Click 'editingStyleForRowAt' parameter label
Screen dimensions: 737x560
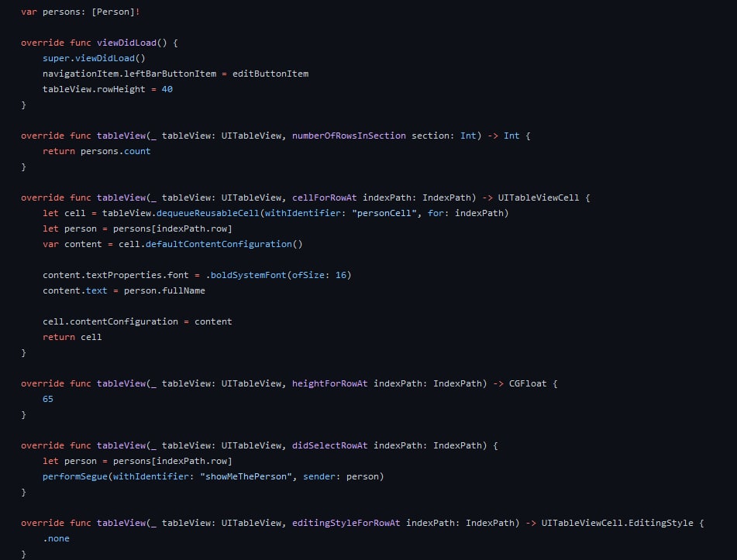(346, 524)
